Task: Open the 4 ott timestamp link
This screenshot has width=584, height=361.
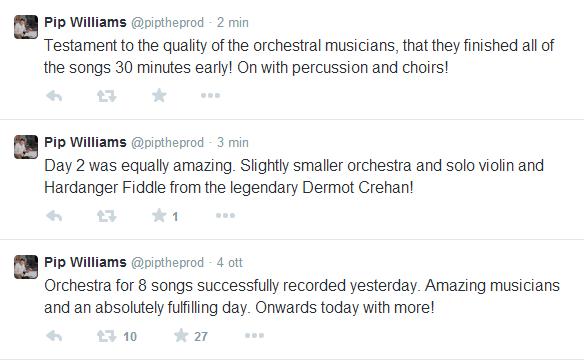Action: 229,262
